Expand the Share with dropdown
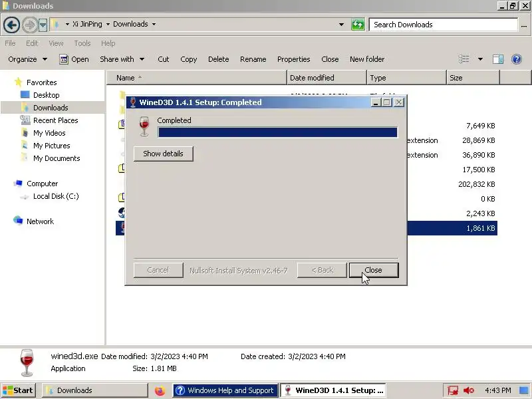 [122, 59]
